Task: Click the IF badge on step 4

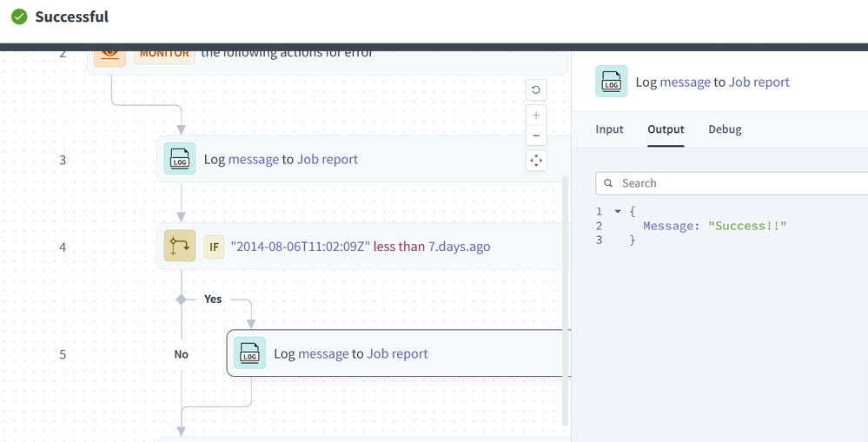Action: [x=215, y=247]
